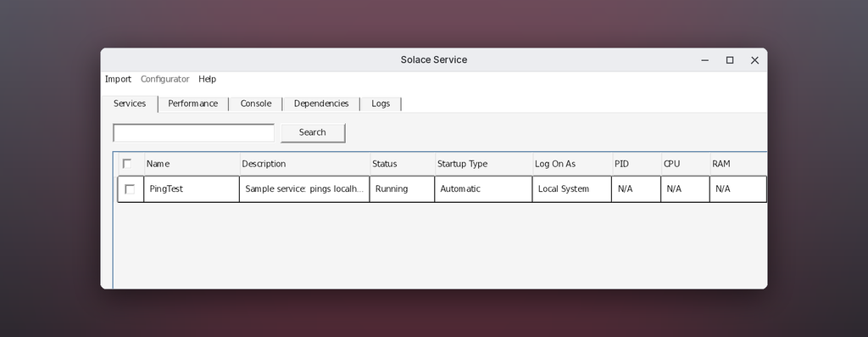868x337 pixels.
Task: Click the N/A value under PID
Action: [x=636, y=189]
